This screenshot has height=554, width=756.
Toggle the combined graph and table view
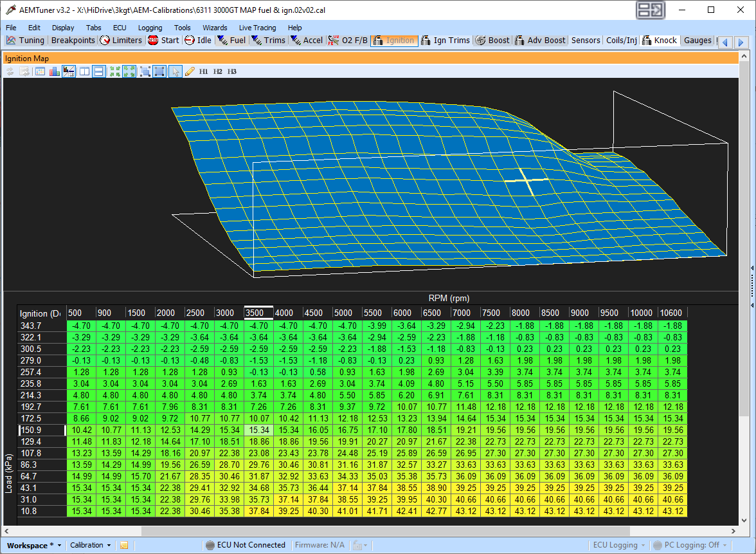pyautogui.click(x=69, y=71)
